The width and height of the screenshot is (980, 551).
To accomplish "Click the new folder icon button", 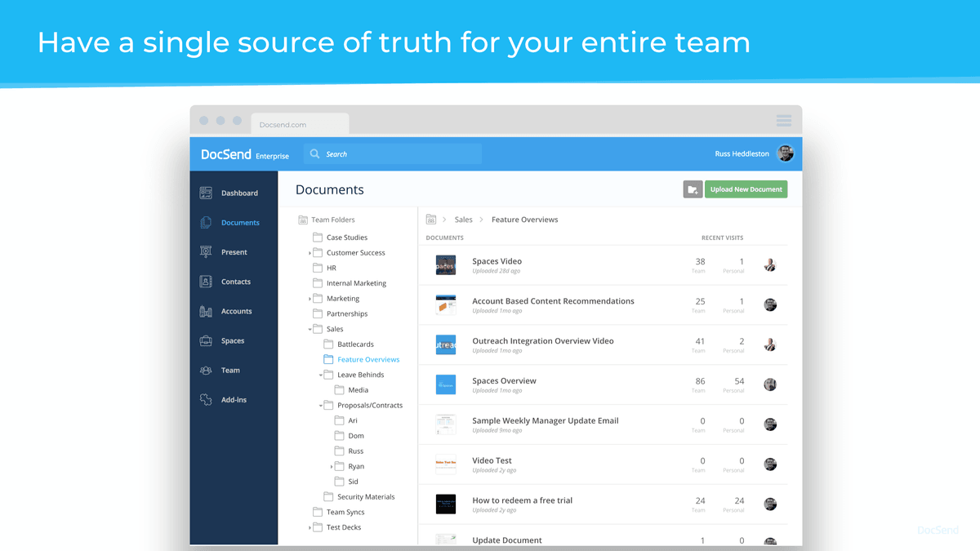I will click(x=693, y=189).
